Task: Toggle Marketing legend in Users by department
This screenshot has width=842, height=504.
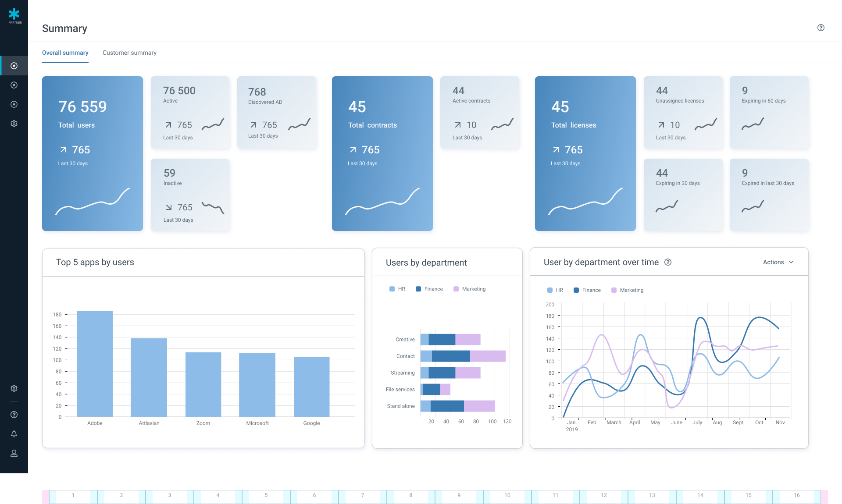Action: point(470,289)
